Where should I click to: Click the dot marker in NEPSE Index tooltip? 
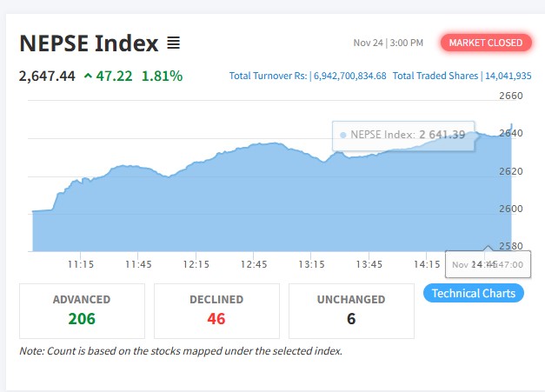[x=343, y=135]
